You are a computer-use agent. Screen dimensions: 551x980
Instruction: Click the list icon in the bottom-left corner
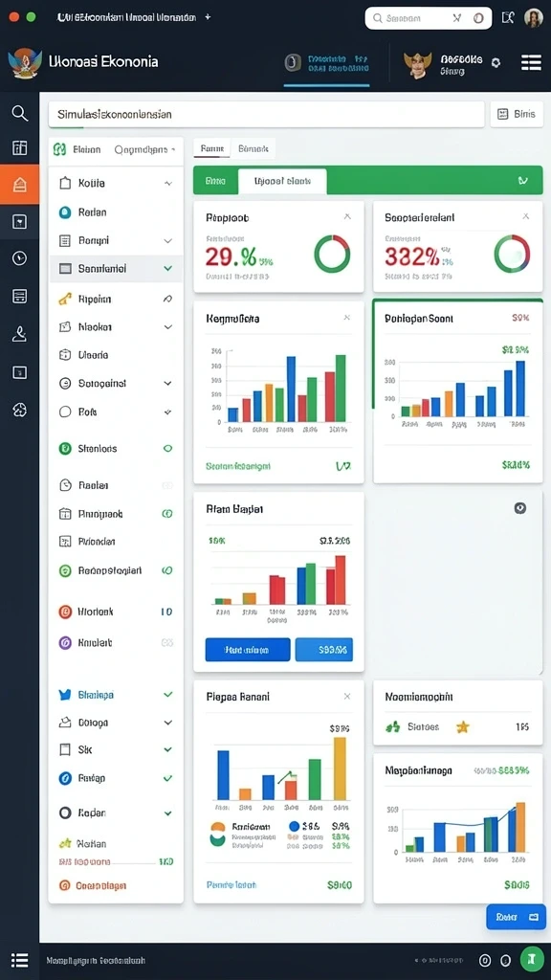19,960
